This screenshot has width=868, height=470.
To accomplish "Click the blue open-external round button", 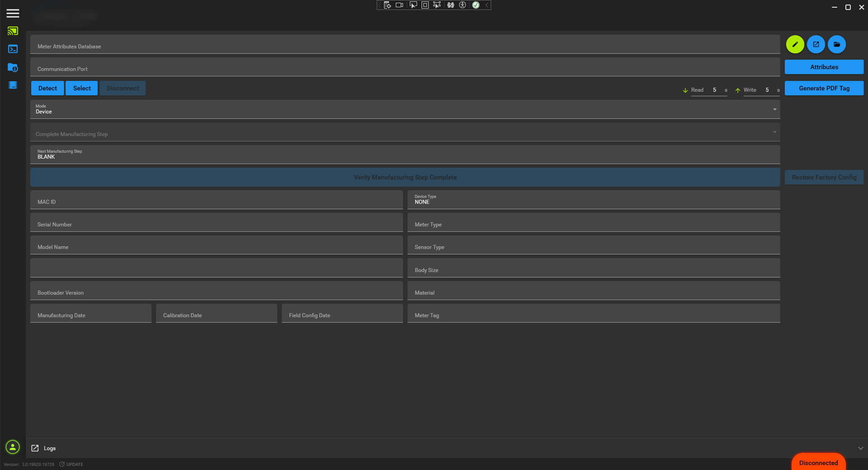I will coord(816,44).
